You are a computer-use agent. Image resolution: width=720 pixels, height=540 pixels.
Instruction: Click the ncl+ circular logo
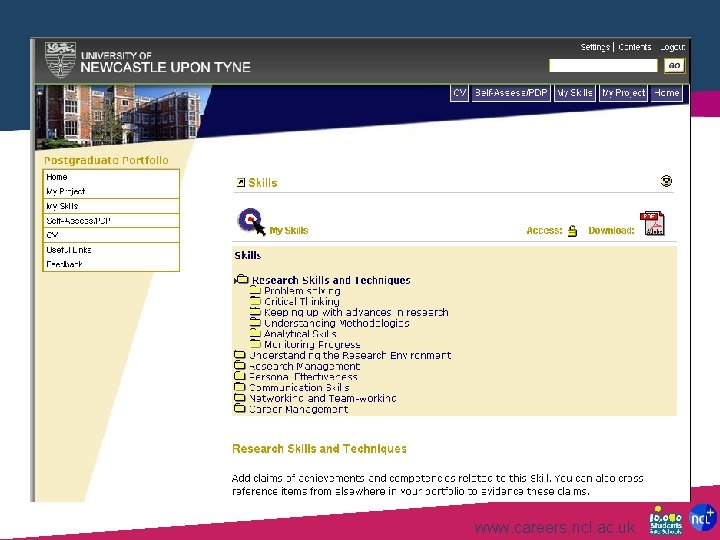(703, 518)
